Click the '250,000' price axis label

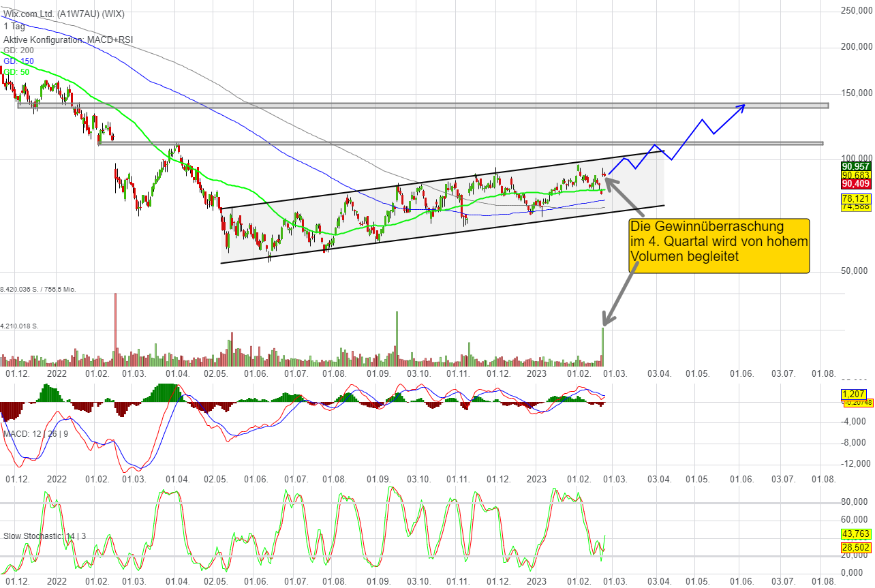(858, 11)
